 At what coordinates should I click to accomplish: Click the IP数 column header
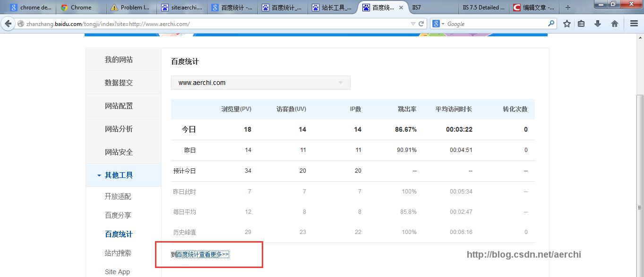pyautogui.click(x=355, y=109)
